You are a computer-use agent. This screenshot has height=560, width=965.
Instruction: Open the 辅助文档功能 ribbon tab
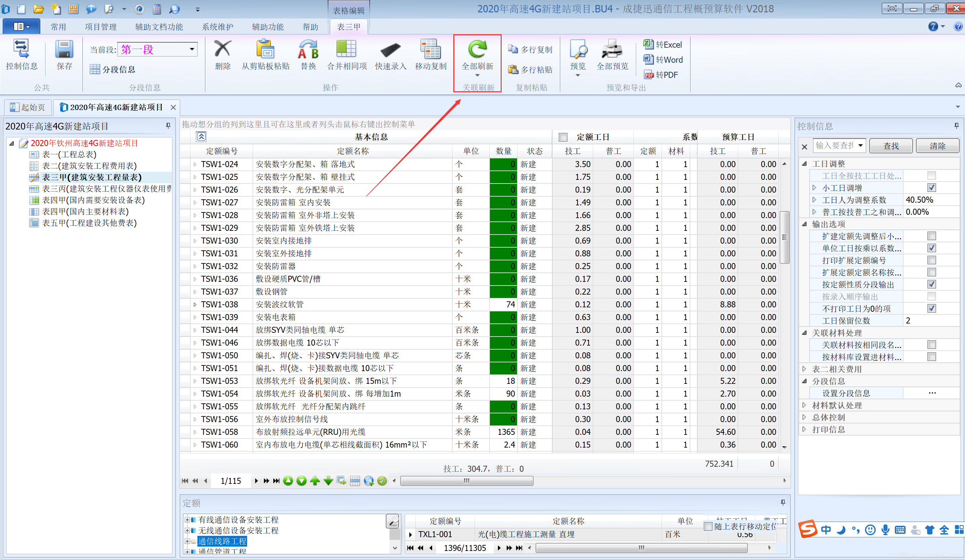pyautogui.click(x=159, y=27)
